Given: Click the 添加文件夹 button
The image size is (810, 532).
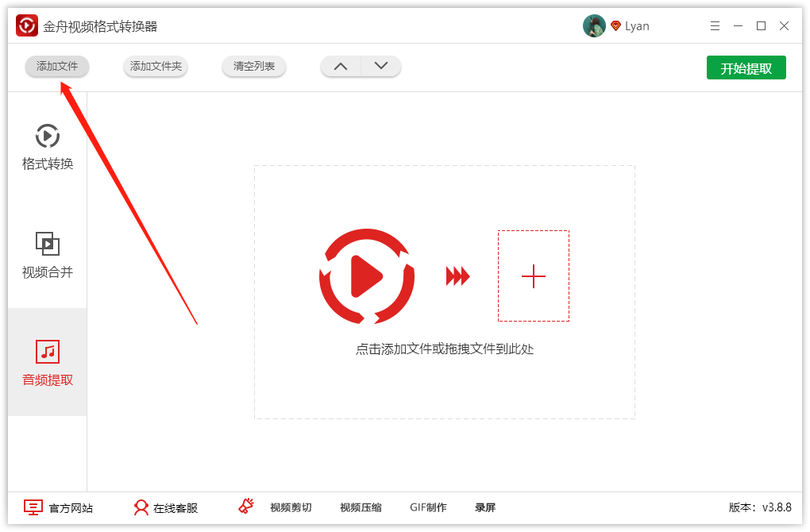Looking at the screenshot, I should pos(156,66).
